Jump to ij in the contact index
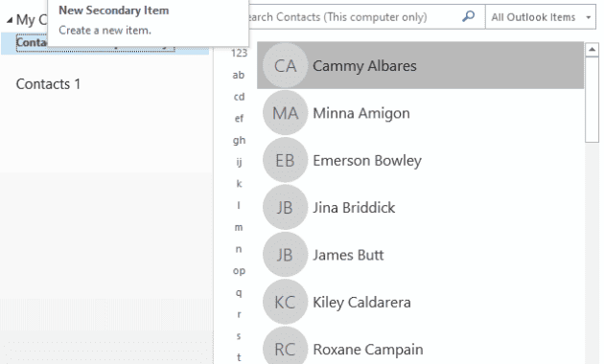 [x=240, y=162]
